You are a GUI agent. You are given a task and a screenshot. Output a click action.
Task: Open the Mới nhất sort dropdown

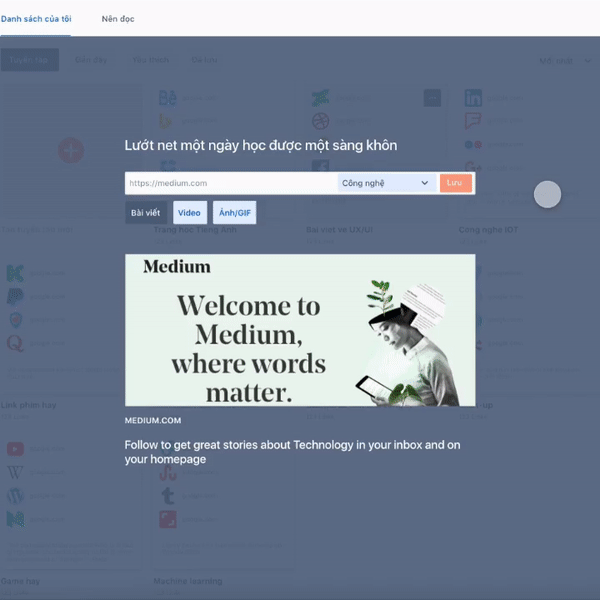(x=564, y=60)
